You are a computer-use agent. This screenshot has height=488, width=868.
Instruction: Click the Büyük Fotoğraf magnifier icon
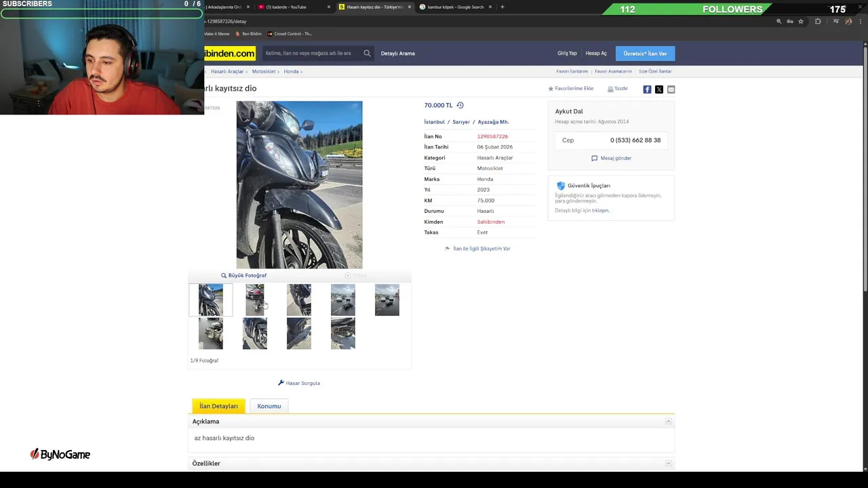224,275
